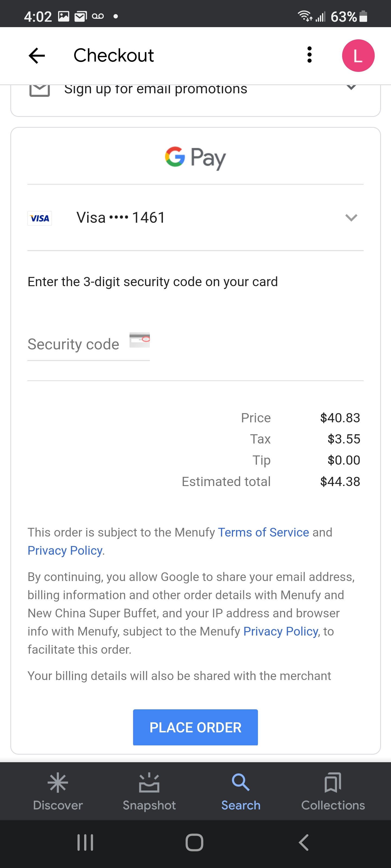Tap the back arrow in Checkout header
Viewport: 391px width, 868px height.
coord(37,56)
